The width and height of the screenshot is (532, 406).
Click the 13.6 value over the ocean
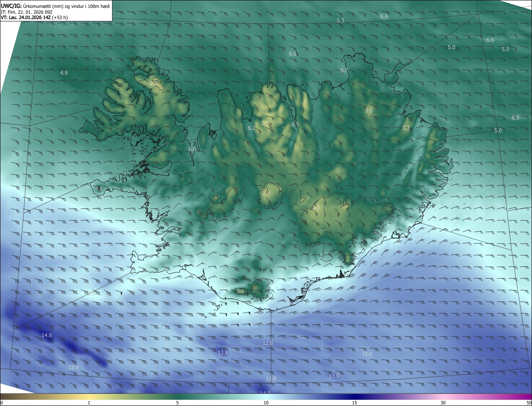(x=223, y=353)
